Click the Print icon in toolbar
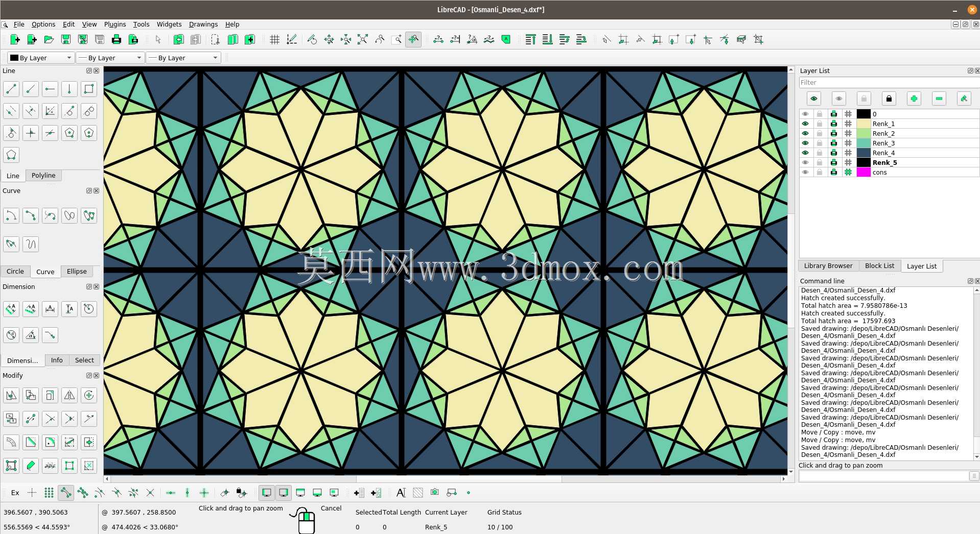 click(x=116, y=39)
